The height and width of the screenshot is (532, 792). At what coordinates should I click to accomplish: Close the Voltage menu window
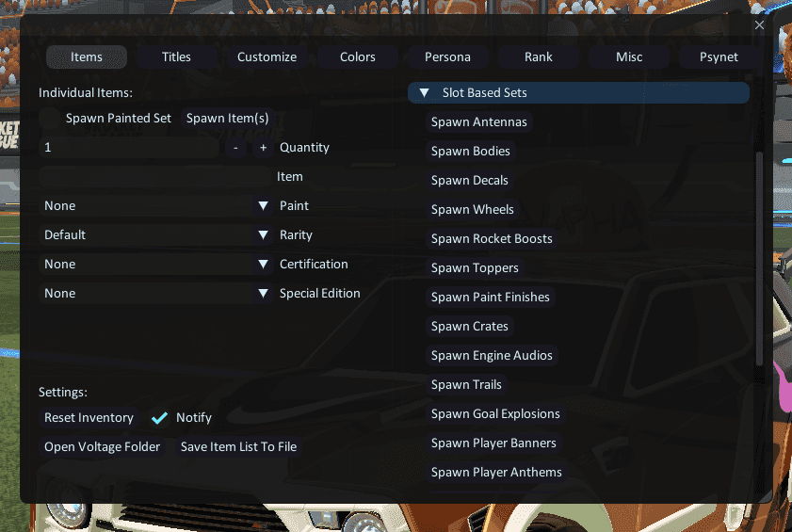[759, 25]
